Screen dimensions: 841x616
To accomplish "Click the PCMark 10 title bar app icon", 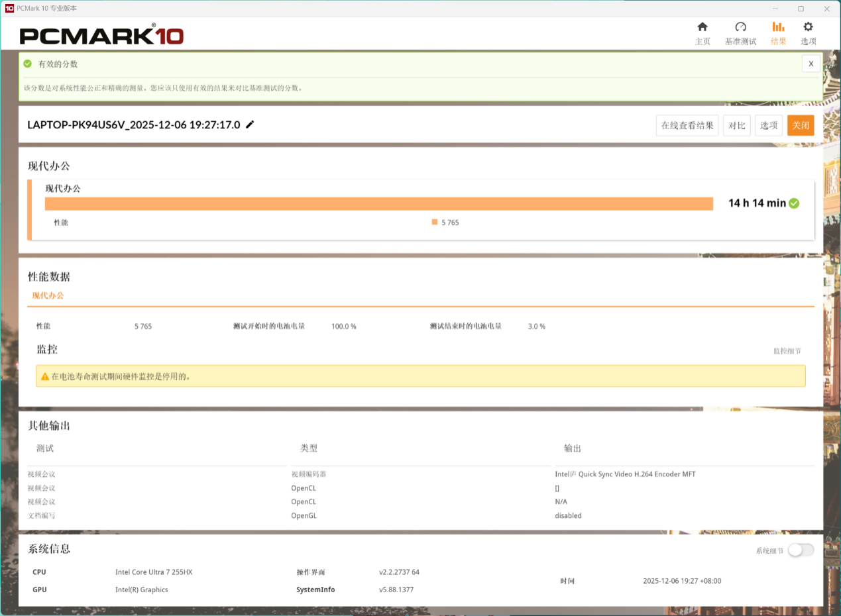I will point(9,9).
